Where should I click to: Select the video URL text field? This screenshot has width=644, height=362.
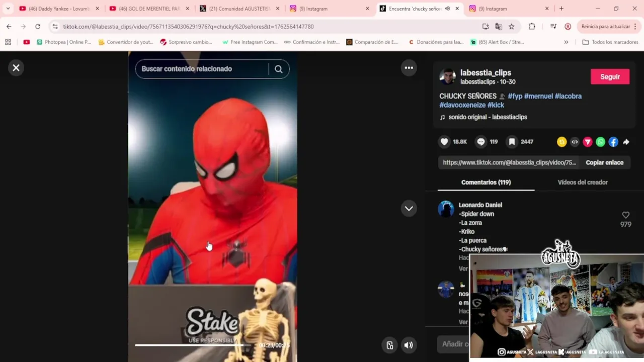point(509,162)
